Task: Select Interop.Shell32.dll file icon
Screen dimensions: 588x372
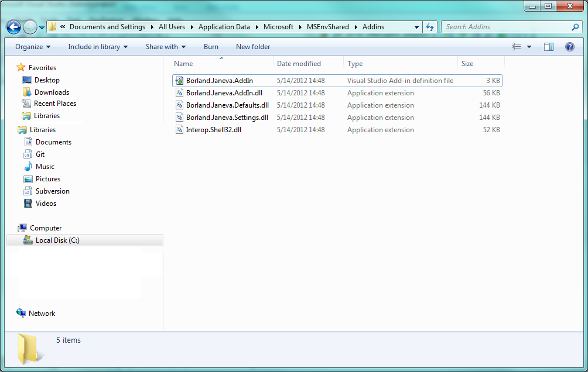Action: (180, 130)
